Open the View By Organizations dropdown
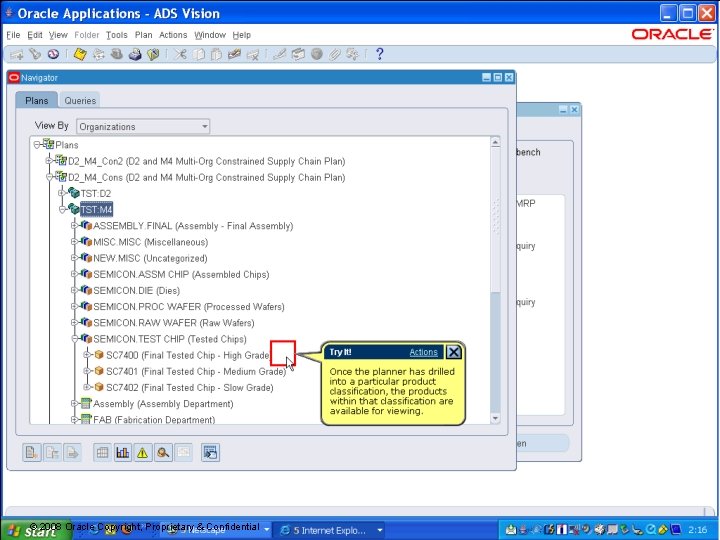The image size is (720, 540). (143, 126)
